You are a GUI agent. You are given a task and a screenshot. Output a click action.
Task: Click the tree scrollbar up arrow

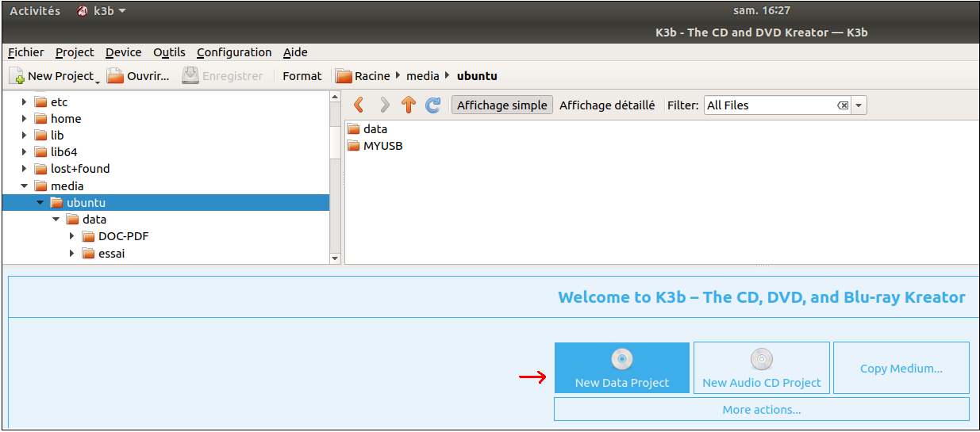(335, 97)
